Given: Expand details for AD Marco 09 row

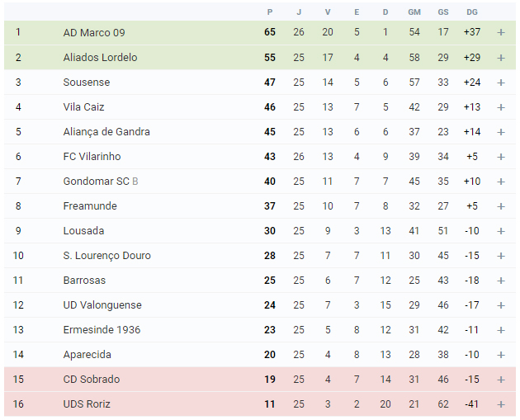Looking at the screenshot, I should [501, 32].
